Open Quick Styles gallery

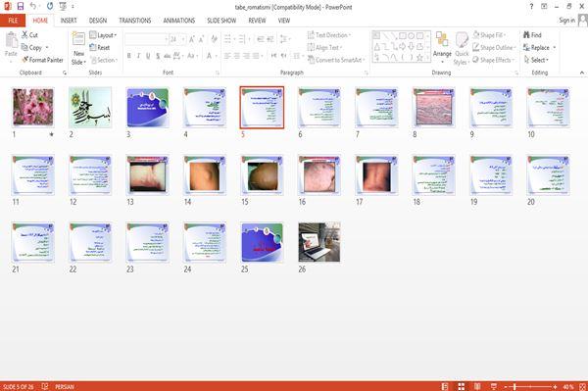pyautogui.click(x=462, y=49)
